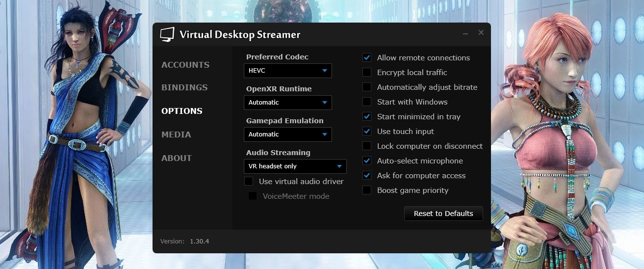Image resolution: width=644 pixels, height=269 pixels.
Task: Minimize the Virtual Desktop Streamer window
Action: 465,33
